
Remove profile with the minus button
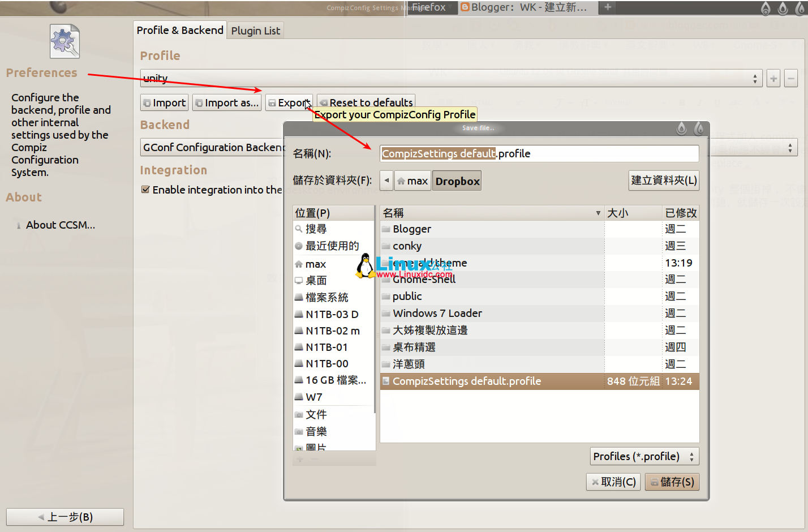791,79
